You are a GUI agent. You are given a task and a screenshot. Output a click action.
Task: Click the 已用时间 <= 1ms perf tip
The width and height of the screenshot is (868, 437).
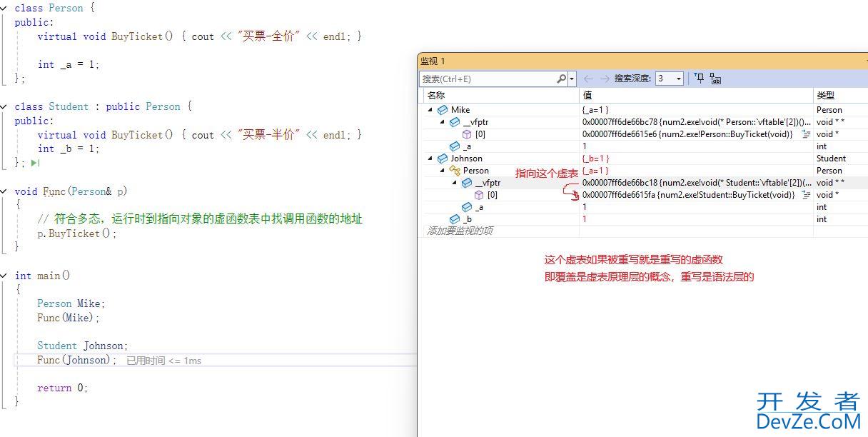click(x=164, y=361)
